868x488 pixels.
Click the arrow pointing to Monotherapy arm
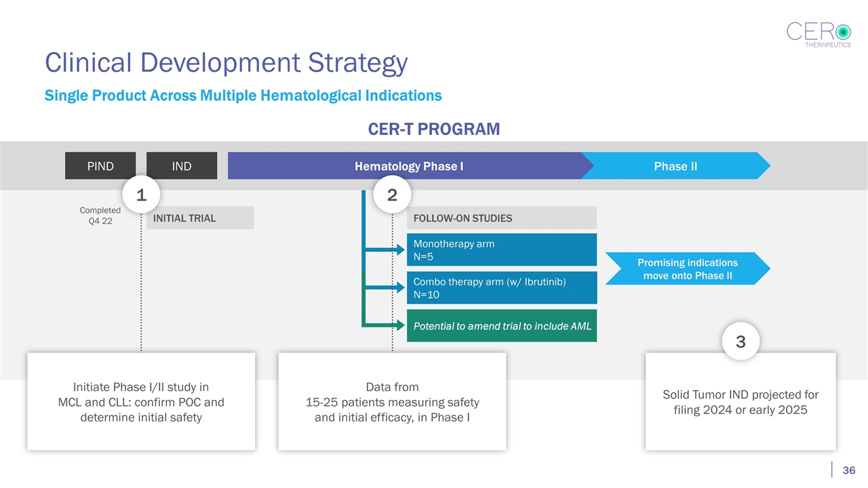[x=385, y=250]
